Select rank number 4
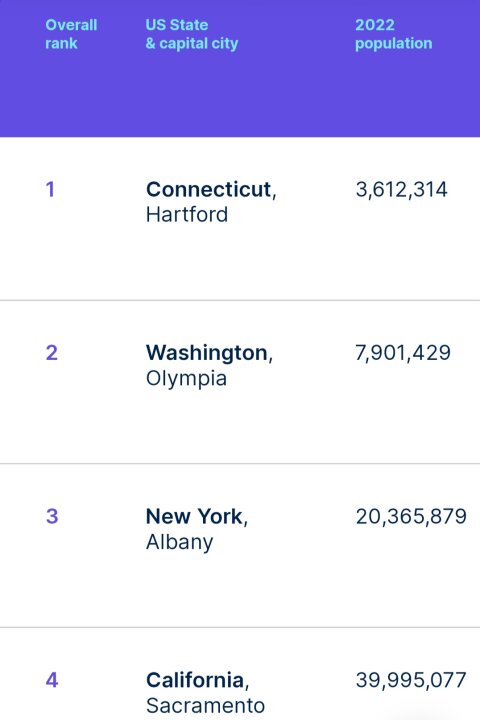This screenshot has width=480, height=720. (x=52, y=680)
